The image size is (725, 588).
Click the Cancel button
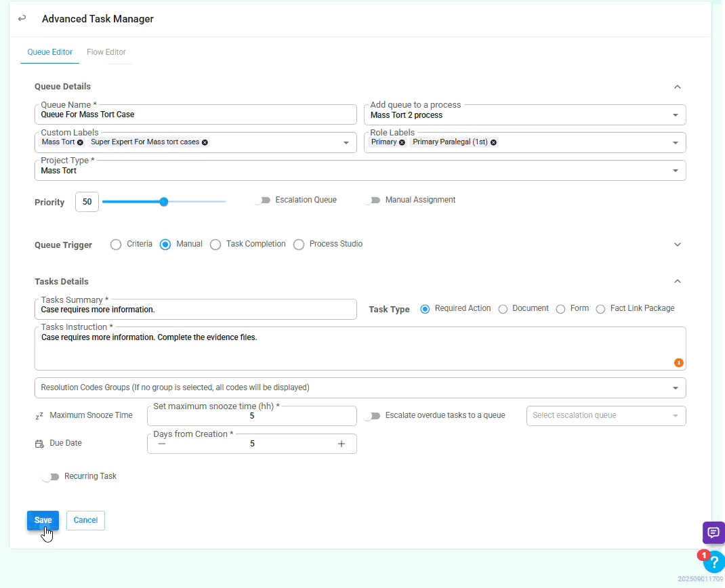[x=85, y=520]
